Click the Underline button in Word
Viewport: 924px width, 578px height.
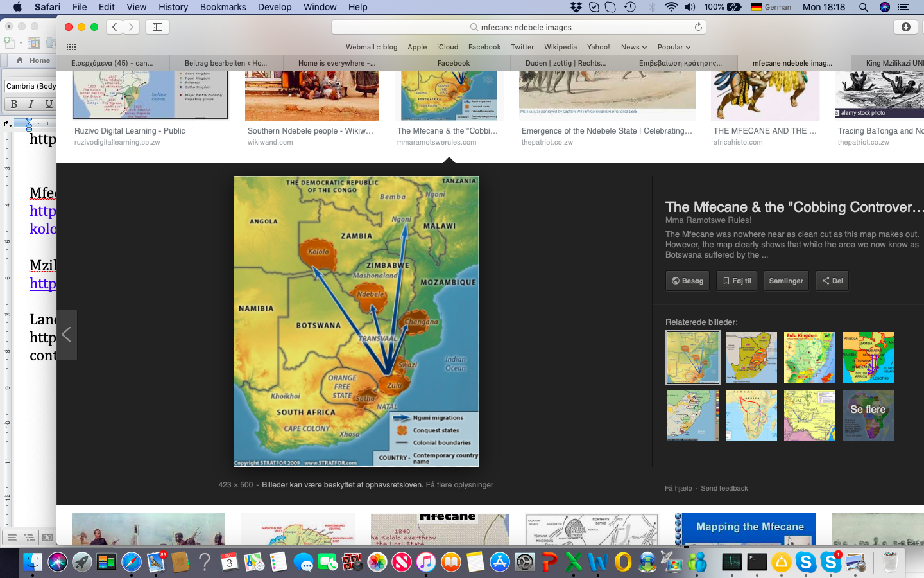[49, 103]
